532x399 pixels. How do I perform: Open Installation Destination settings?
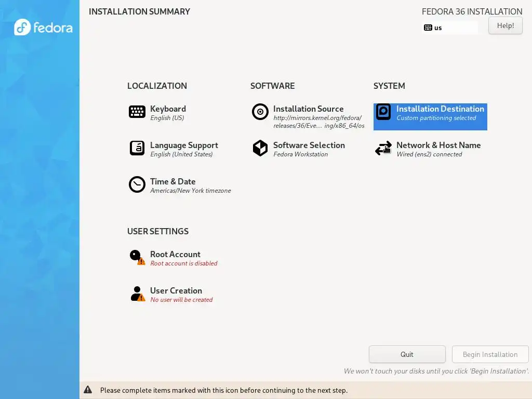(430, 117)
